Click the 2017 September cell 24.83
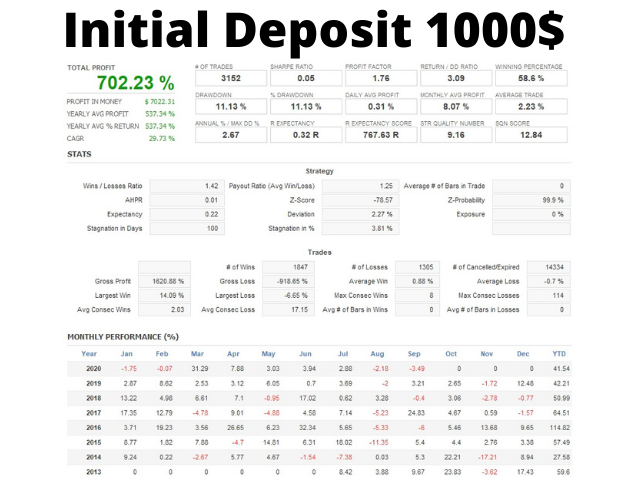The image size is (640, 480). (416, 413)
